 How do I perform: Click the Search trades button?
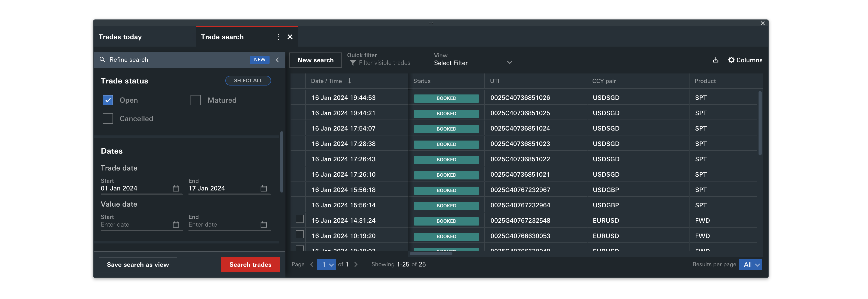click(x=250, y=264)
